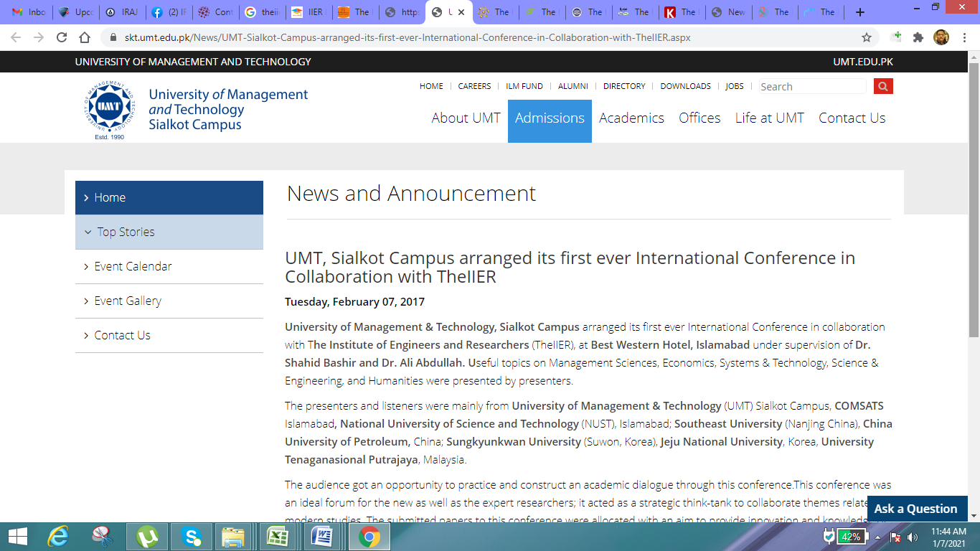Open the Directory link
Screen dimensions: 980x551
(x=624, y=86)
